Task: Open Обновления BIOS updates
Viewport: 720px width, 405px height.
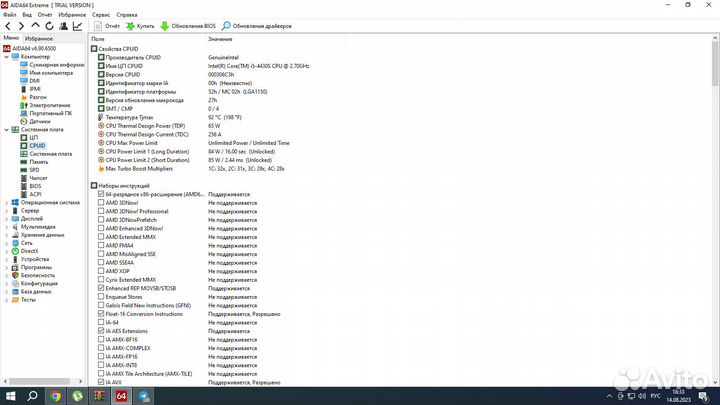Action: pyautogui.click(x=188, y=26)
